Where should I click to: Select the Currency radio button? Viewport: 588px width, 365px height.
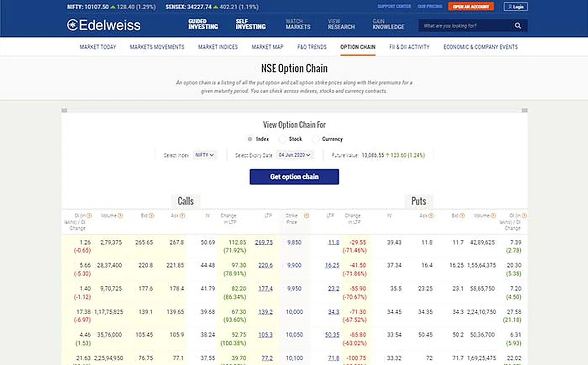pos(315,139)
